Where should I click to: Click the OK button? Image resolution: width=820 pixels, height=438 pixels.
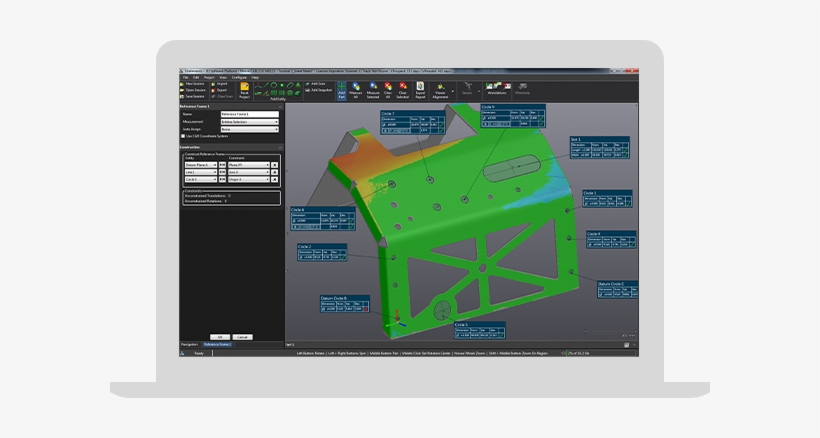click(220, 337)
